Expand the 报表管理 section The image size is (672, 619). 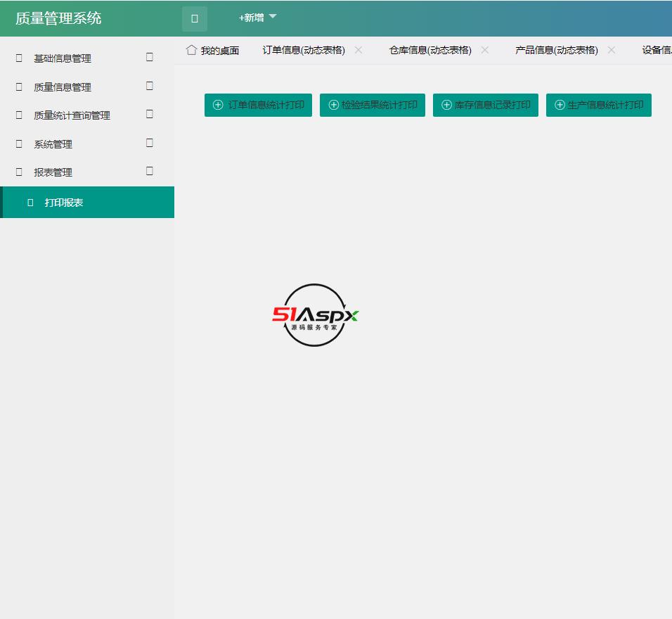click(148, 170)
